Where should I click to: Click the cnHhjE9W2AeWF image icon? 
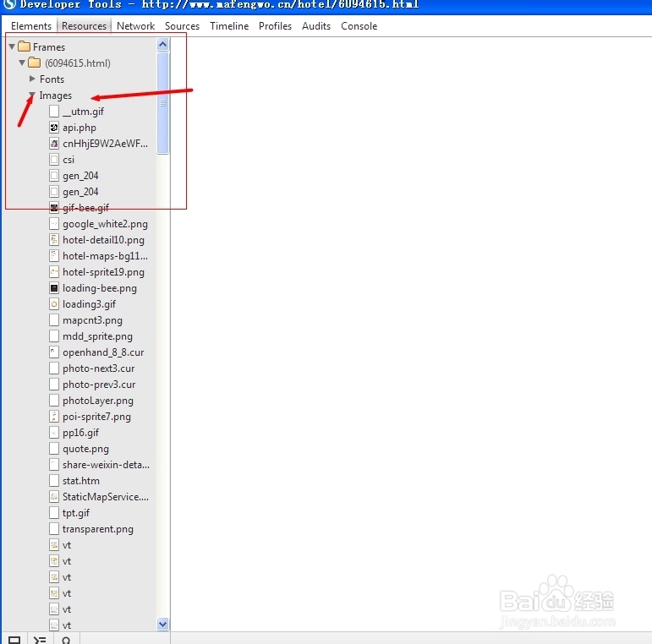54,144
